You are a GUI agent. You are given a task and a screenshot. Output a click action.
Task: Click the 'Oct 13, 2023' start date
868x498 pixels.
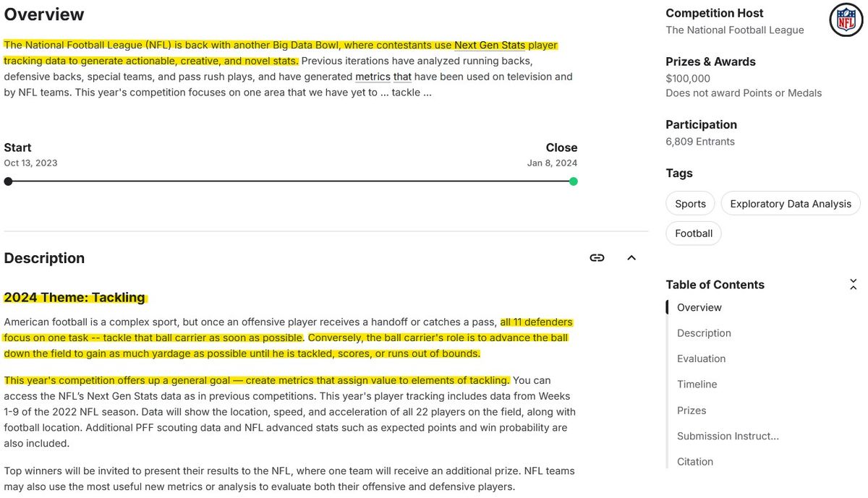30,163
